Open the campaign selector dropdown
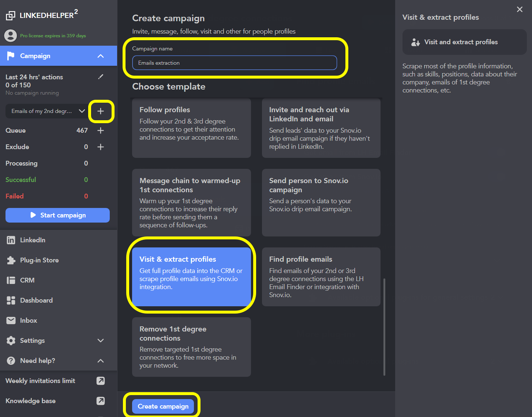The width and height of the screenshot is (532, 417). 47,111
